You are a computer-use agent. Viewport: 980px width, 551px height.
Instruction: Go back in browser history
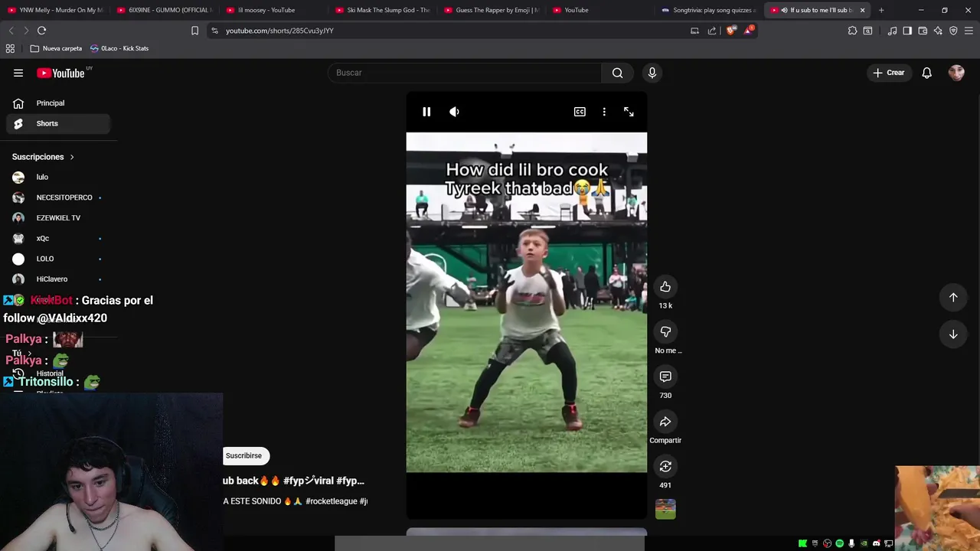click(11, 31)
